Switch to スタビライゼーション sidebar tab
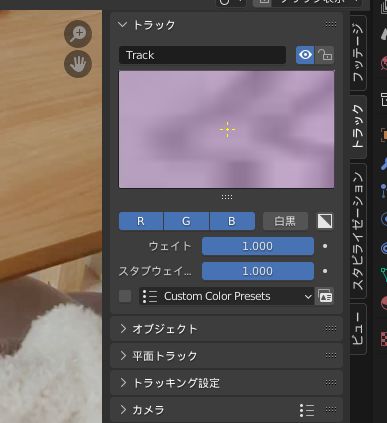Viewport: 387px width, 423px height. click(358, 231)
